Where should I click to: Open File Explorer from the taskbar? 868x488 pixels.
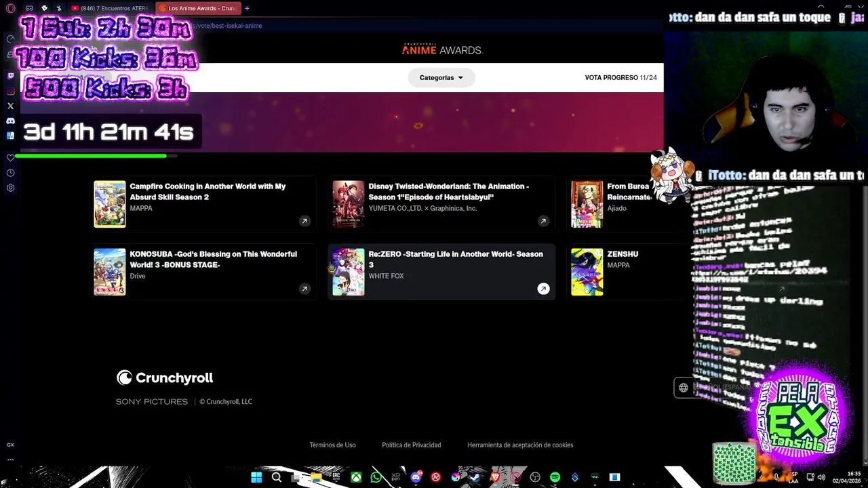[316, 477]
